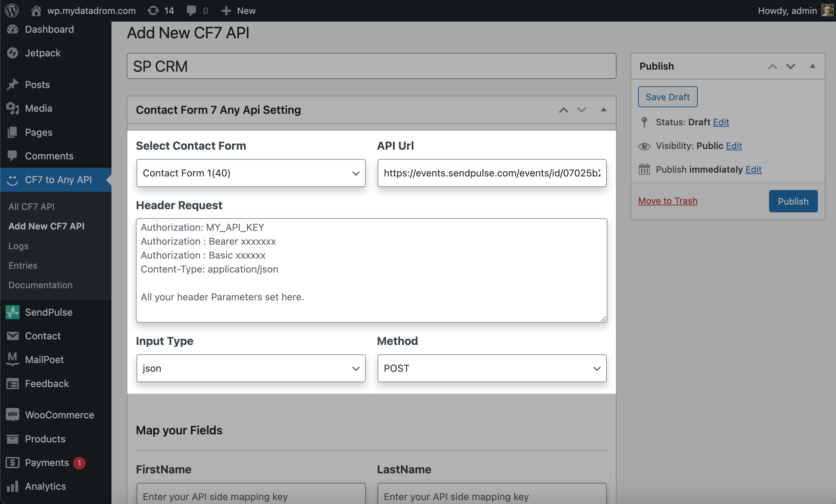
Task: Open Logs submenu item
Action: [18, 246]
